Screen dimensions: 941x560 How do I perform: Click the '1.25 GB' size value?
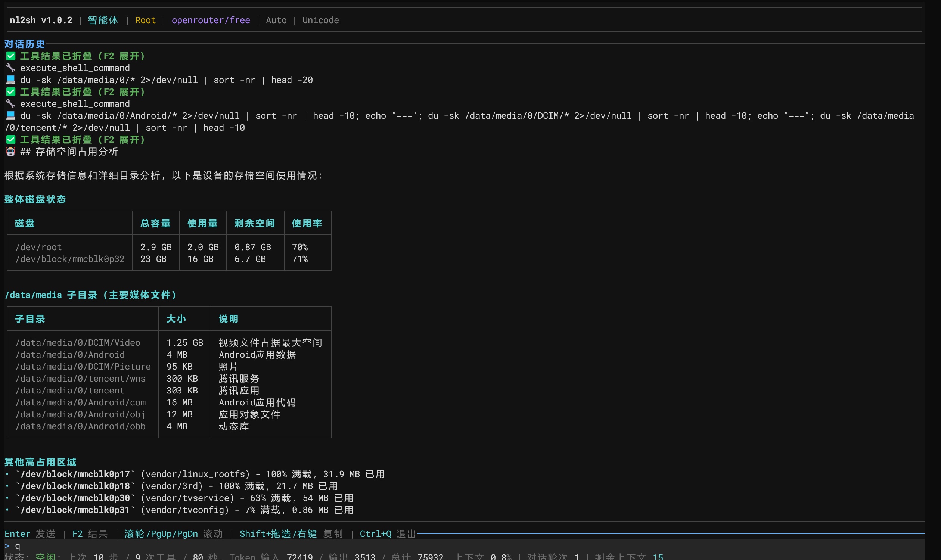point(184,342)
